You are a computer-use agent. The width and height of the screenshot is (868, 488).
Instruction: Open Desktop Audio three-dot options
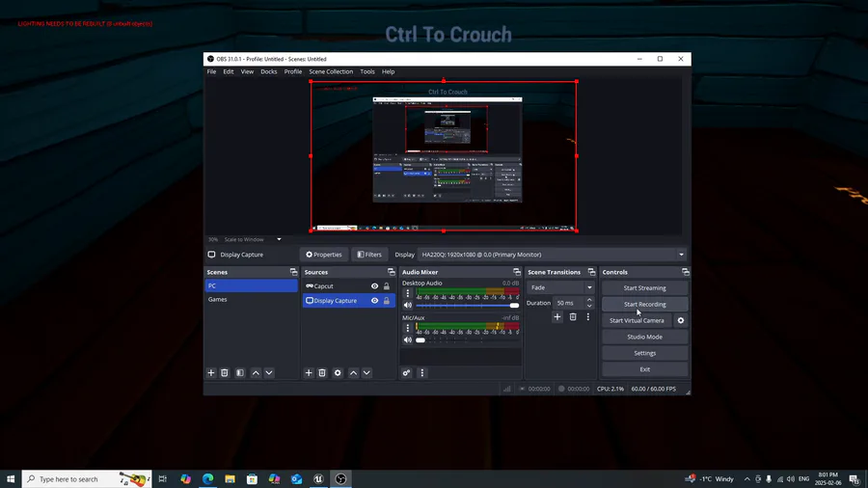408,293
